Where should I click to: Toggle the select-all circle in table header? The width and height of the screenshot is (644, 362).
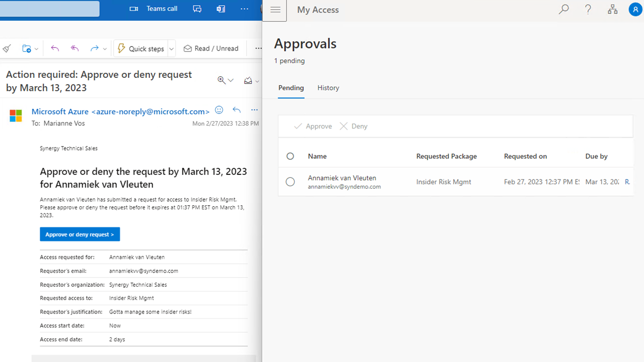click(290, 156)
